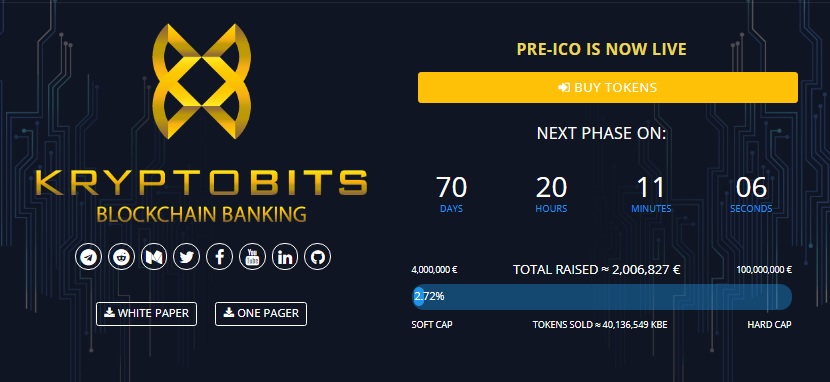This screenshot has width=830, height=382.
Task: Download the WHITE PAPER
Action: [146, 314]
